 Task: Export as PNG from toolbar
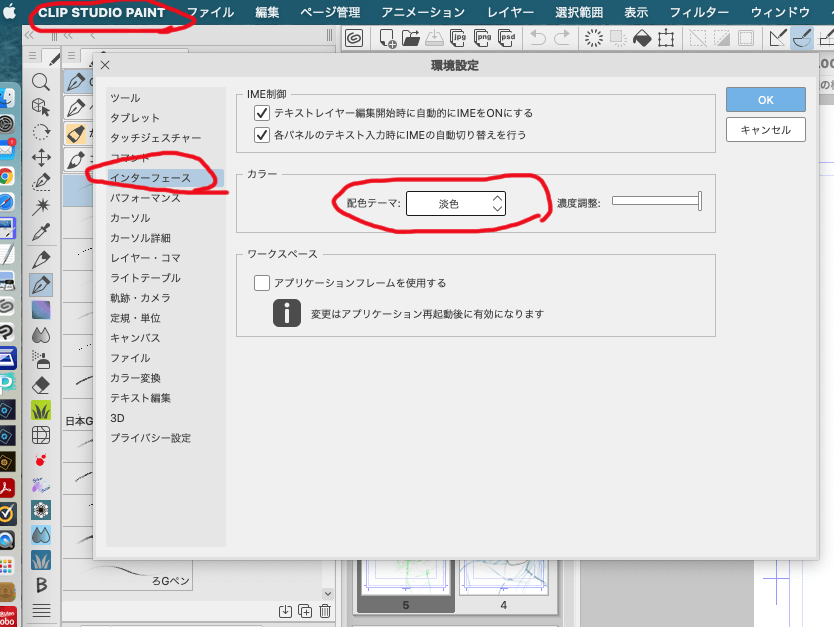click(483, 38)
